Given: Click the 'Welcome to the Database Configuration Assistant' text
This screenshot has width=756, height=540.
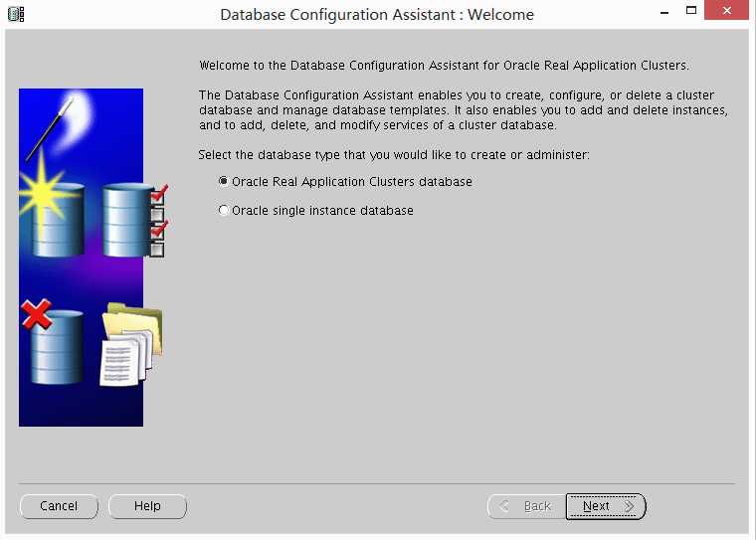Looking at the screenshot, I should (x=444, y=66).
